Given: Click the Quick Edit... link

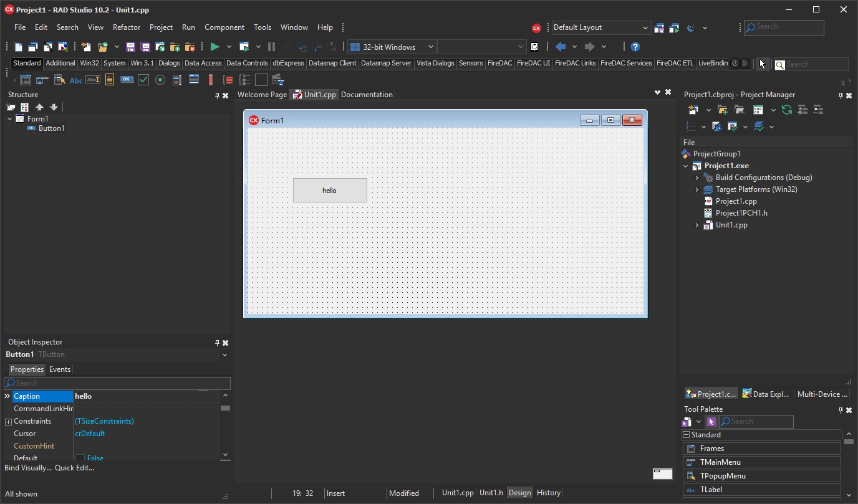Looking at the screenshot, I should point(74,468).
